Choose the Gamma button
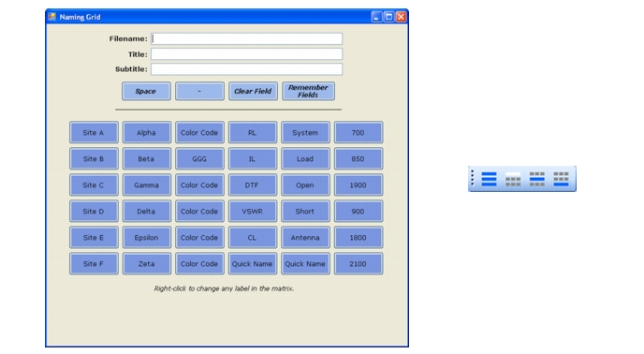The image size is (644, 354). (x=147, y=185)
